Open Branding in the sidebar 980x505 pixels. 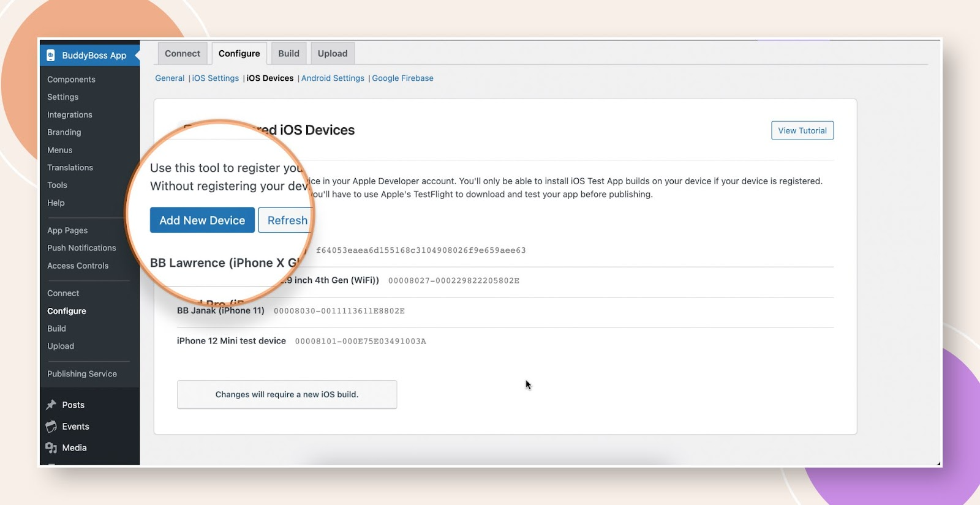tap(64, 132)
